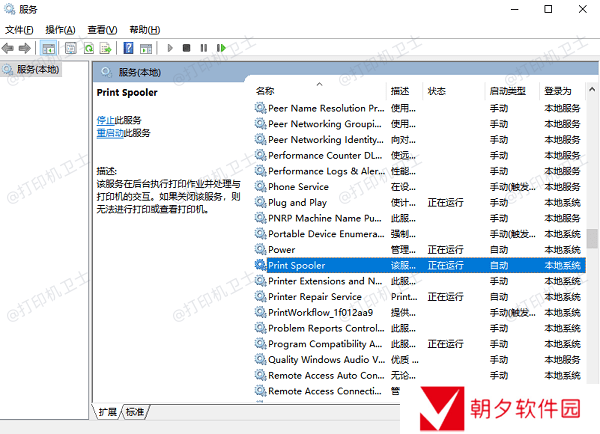
Task: Click the 重启动 service link
Action: (110, 132)
